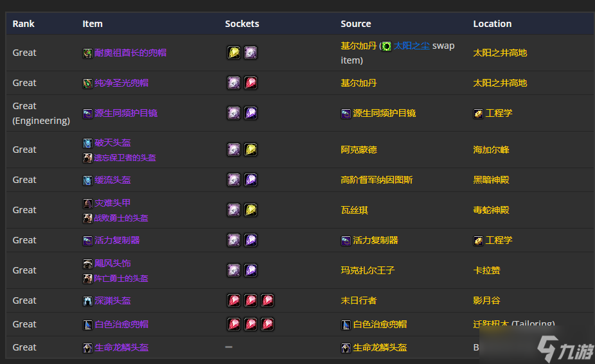Click the 工程学 icon in 源生同频护目镜 row

point(478,114)
